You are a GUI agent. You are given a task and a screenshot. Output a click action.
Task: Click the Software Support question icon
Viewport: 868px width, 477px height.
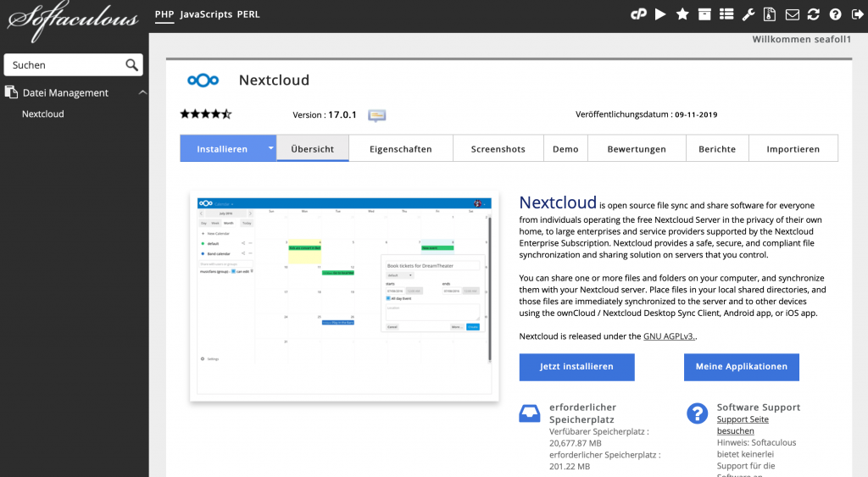tap(697, 413)
